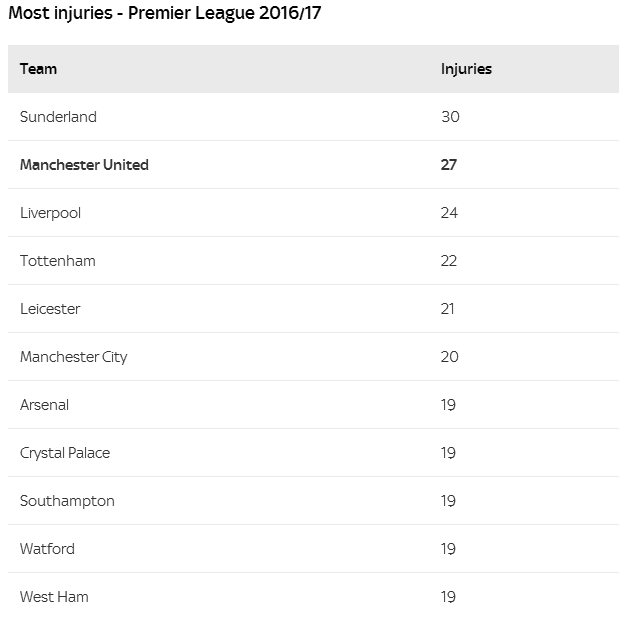Image resolution: width=619 pixels, height=629 pixels.
Task: Select Leicester in the table
Action: pyautogui.click(x=50, y=309)
